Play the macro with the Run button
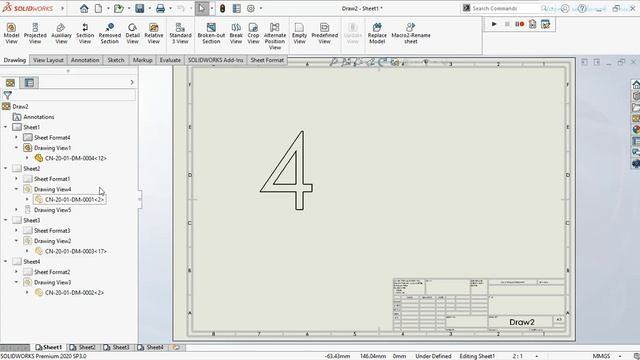The height and width of the screenshot is (360, 640). pos(494,24)
